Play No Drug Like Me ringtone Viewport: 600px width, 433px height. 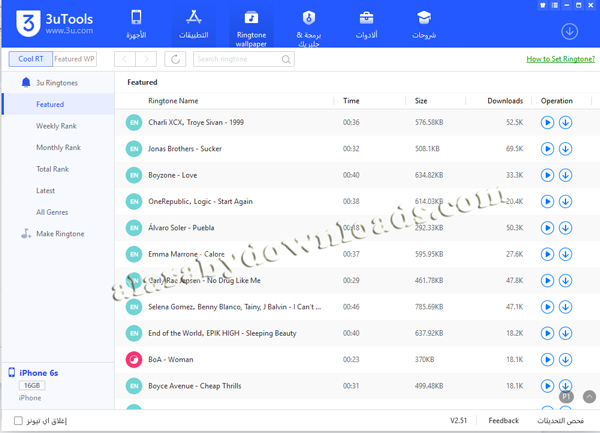coord(547,281)
